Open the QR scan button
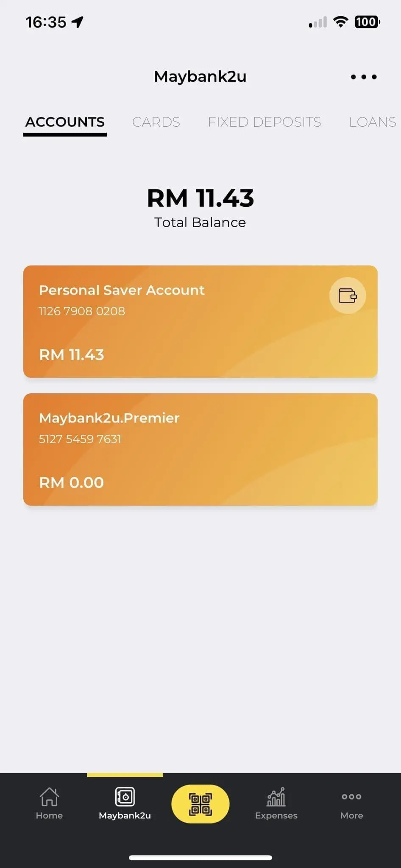 (200, 804)
